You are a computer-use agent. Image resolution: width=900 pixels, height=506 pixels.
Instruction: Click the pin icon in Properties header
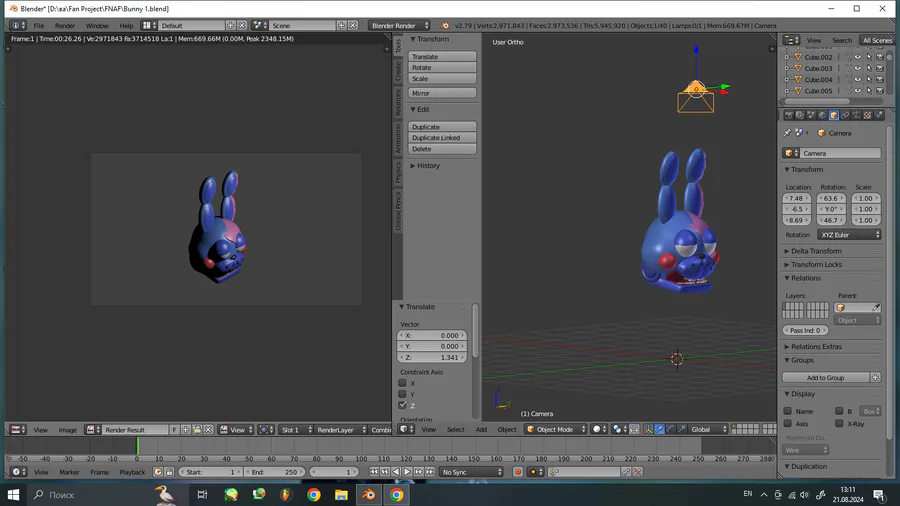coord(788,133)
